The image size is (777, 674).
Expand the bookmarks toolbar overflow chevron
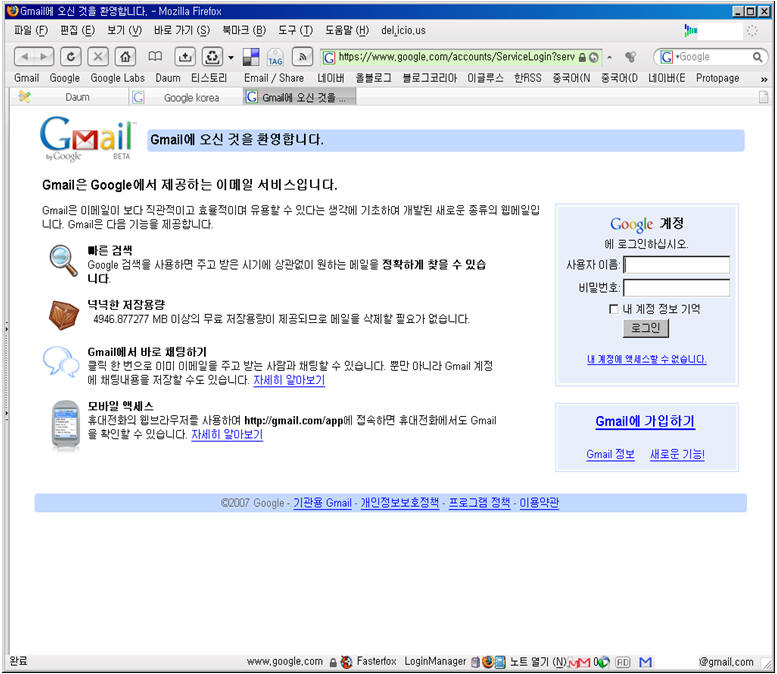coord(764,79)
